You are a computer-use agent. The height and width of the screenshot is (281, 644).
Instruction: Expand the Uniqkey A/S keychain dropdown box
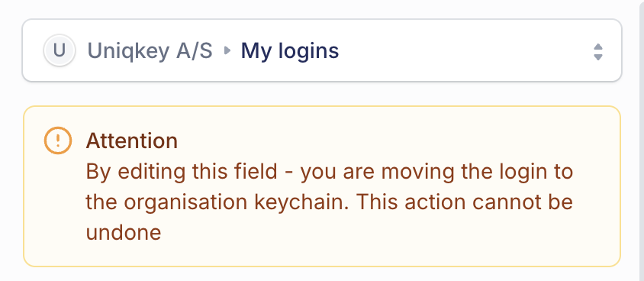click(322, 50)
